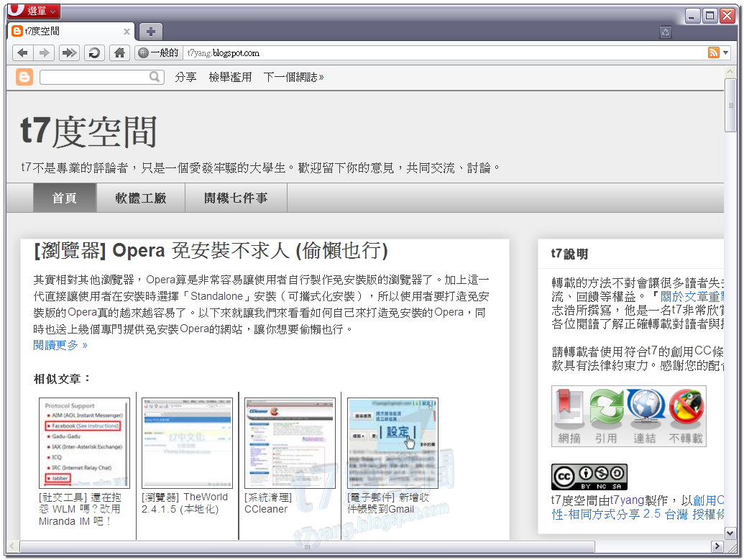Select the t7度空間 browser tab
Viewport: 744px width, 560px height.
(71, 32)
